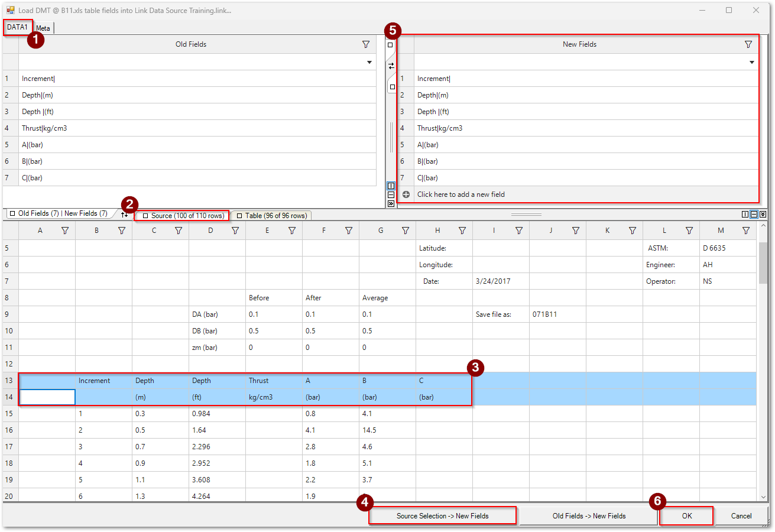Toggle the checkbox on the Source tab
This screenshot has width=775, height=532.
(144, 215)
